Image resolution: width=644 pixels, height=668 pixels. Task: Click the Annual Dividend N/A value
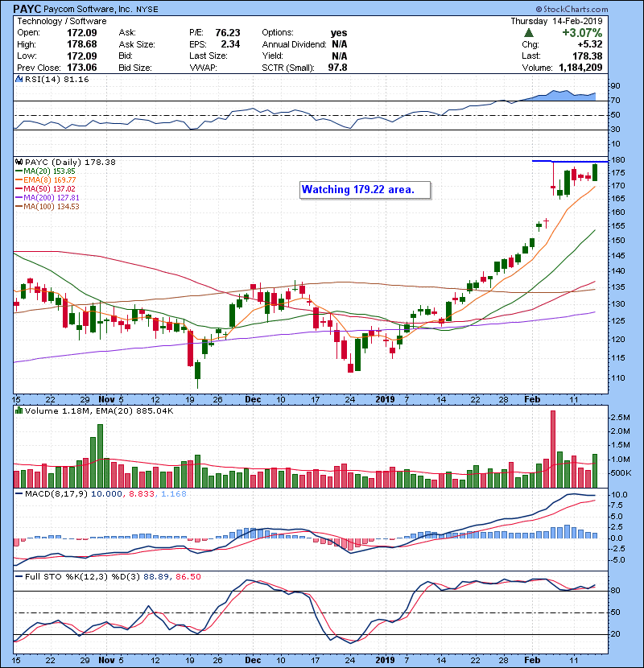(339, 44)
